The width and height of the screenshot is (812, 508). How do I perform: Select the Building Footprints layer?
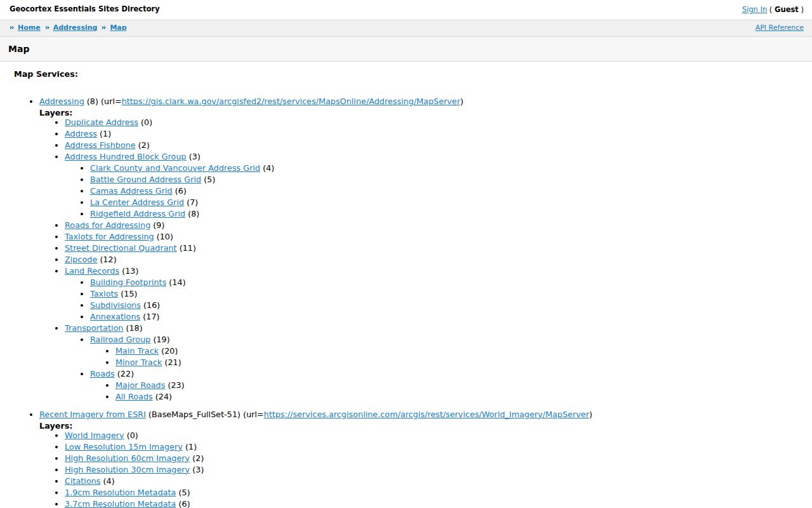[x=128, y=283]
